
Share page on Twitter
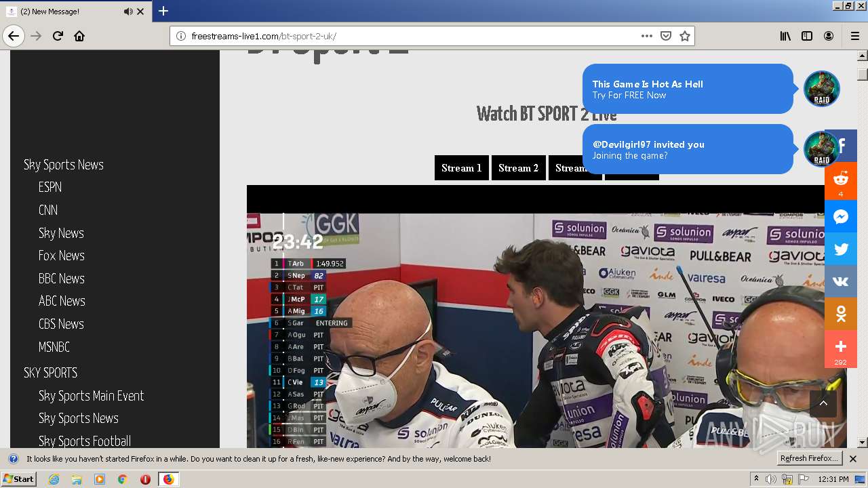841,249
